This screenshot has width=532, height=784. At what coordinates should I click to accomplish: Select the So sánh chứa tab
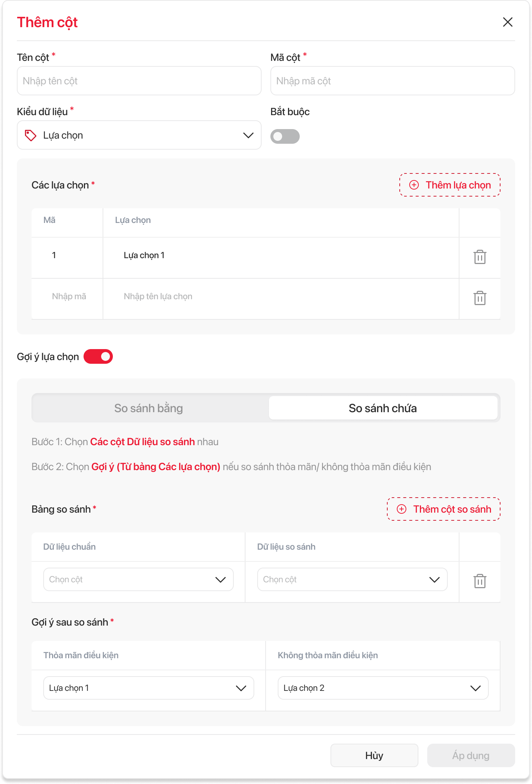pyautogui.click(x=383, y=408)
